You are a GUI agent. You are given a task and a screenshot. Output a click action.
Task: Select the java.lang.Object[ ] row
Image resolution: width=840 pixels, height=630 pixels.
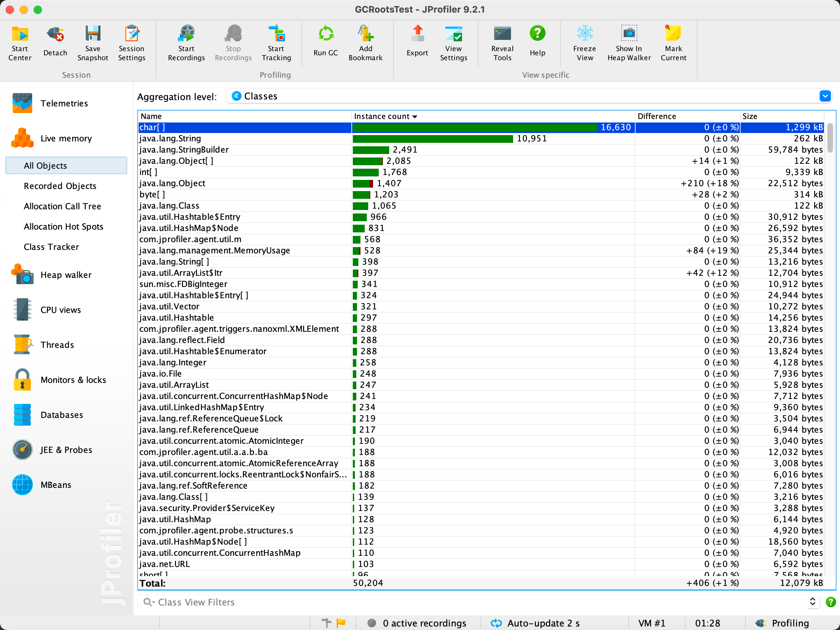coord(481,161)
